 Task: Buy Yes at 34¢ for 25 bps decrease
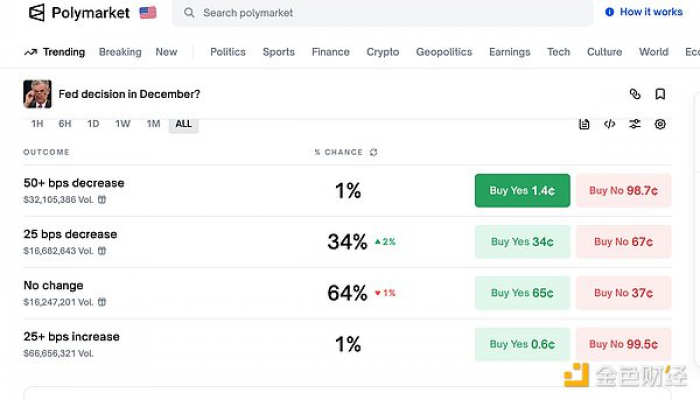522,242
